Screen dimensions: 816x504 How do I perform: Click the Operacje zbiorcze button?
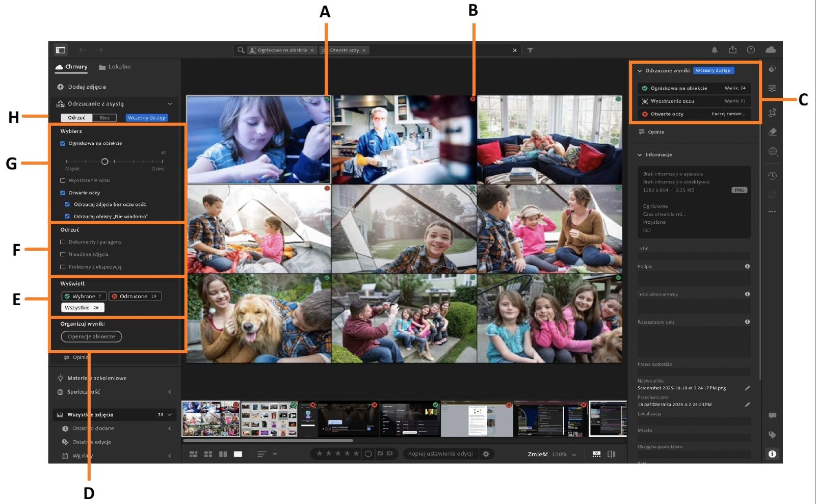(91, 336)
